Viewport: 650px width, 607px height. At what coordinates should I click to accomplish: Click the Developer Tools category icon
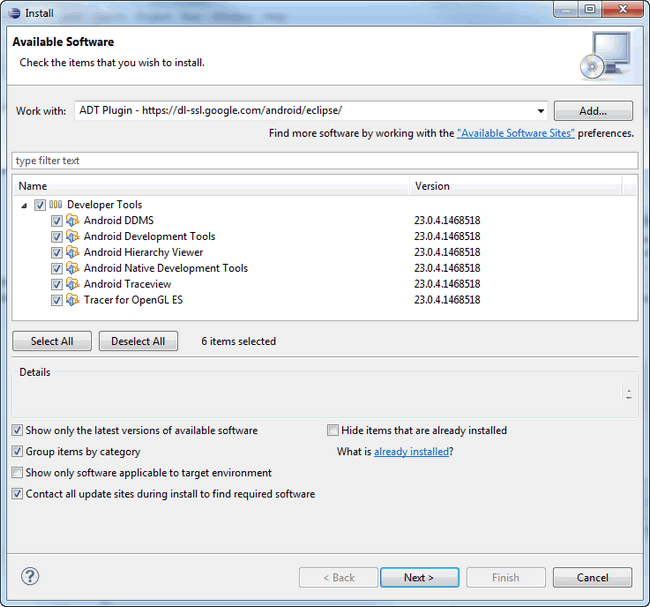click(x=56, y=204)
